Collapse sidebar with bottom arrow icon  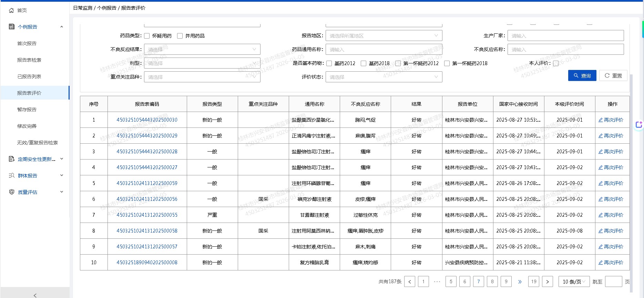(35, 295)
